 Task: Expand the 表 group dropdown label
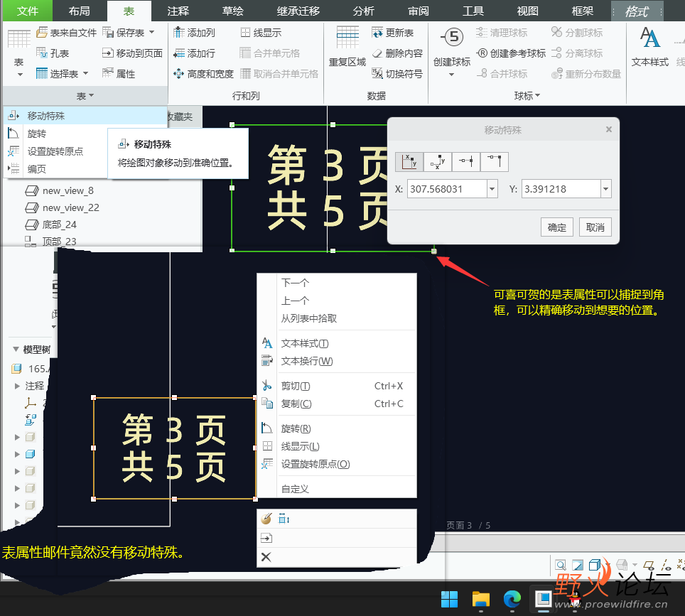tap(85, 96)
